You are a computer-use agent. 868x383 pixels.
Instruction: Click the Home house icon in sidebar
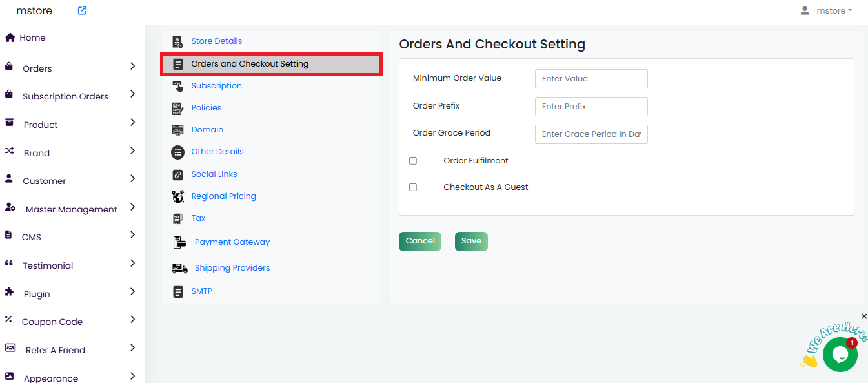point(10,37)
